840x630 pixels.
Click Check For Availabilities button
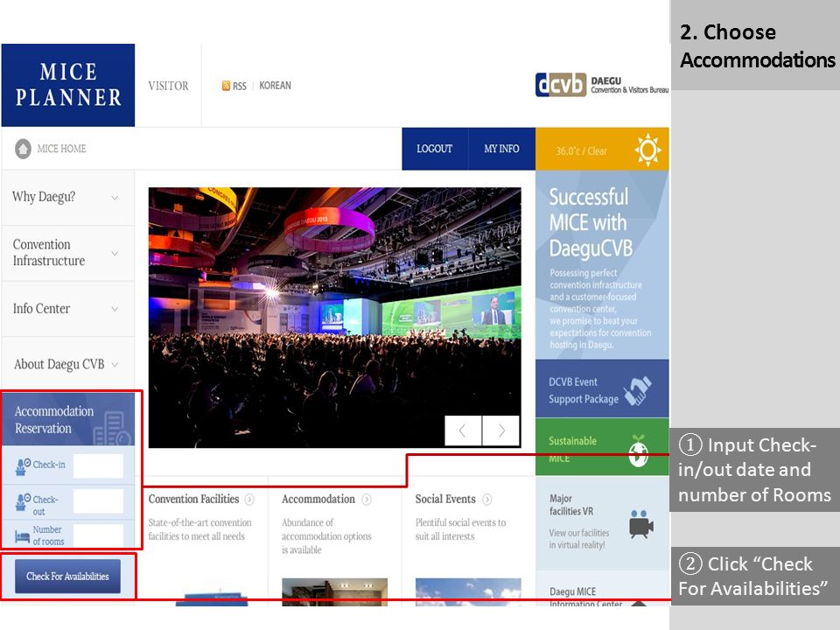[67, 577]
